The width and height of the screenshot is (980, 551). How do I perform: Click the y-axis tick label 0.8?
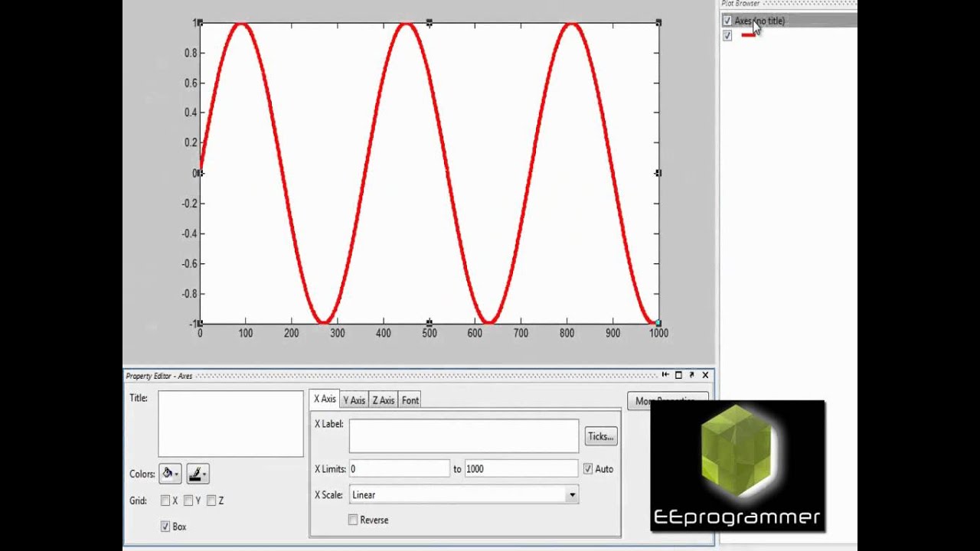[189, 53]
